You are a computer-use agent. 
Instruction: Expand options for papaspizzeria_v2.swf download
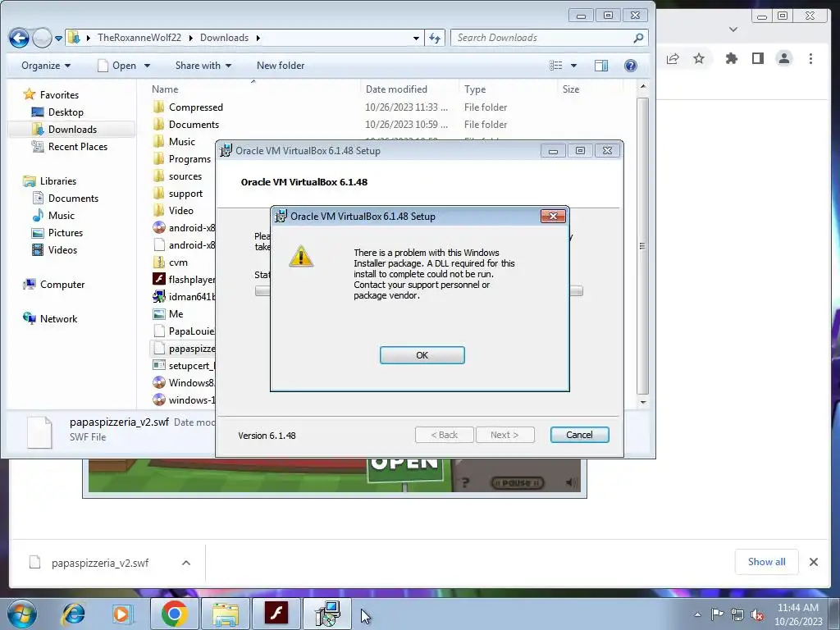coord(186,563)
